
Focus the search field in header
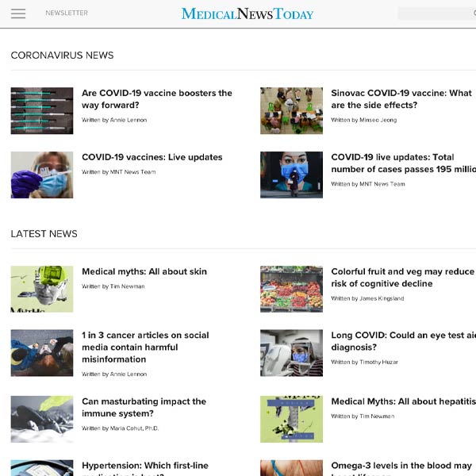pyautogui.click(x=437, y=13)
